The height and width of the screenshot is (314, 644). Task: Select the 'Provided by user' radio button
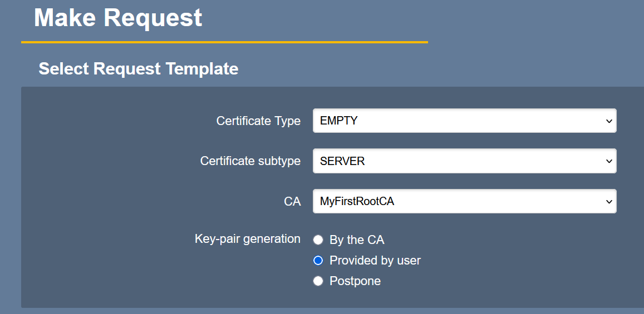tap(318, 260)
